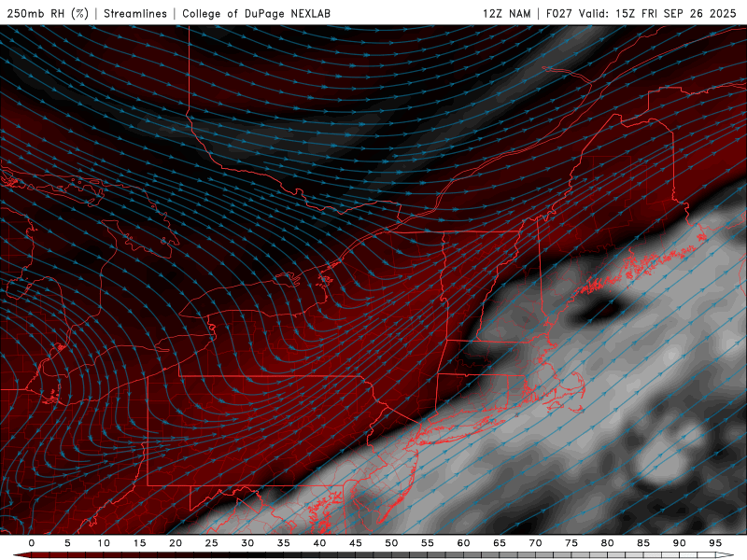
Task: Click the colorbar label '75'
Action: 571,543
